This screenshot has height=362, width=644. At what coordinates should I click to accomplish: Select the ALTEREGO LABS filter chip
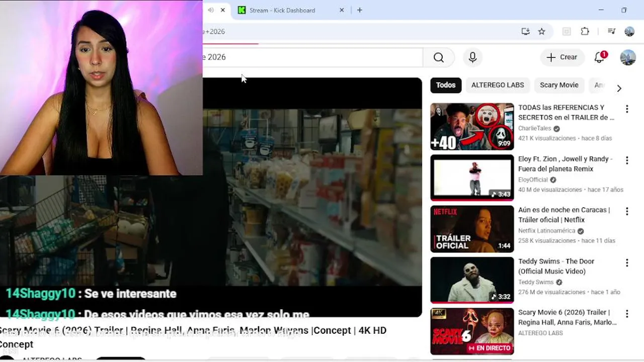[x=498, y=85]
